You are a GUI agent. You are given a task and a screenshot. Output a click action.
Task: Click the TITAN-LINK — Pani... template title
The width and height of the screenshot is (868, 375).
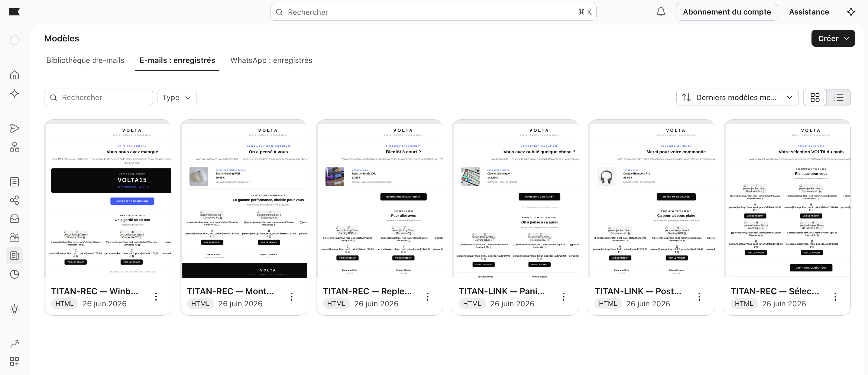click(x=502, y=291)
